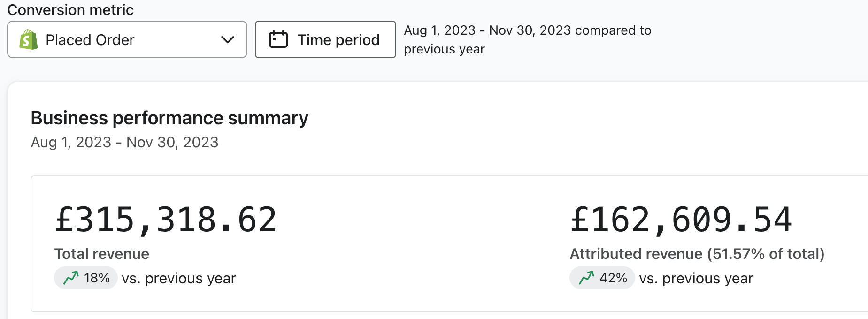Open the Placed Order conversion metric dropdown

point(127,39)
